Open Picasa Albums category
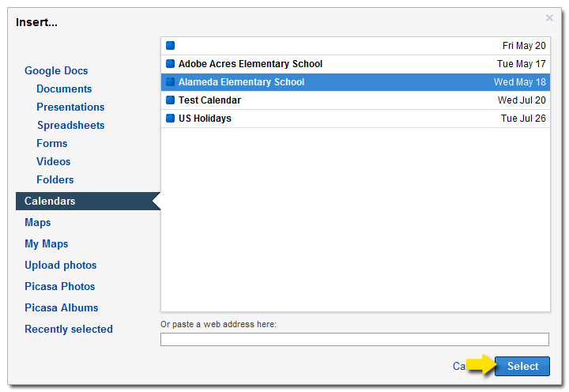The image size is (569, 392). pos(62,307)
